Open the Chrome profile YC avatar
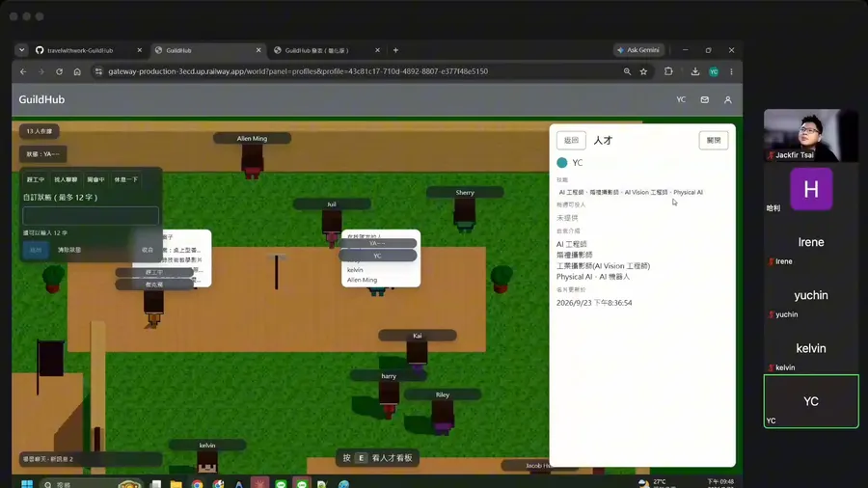 (x=714, y=71)
